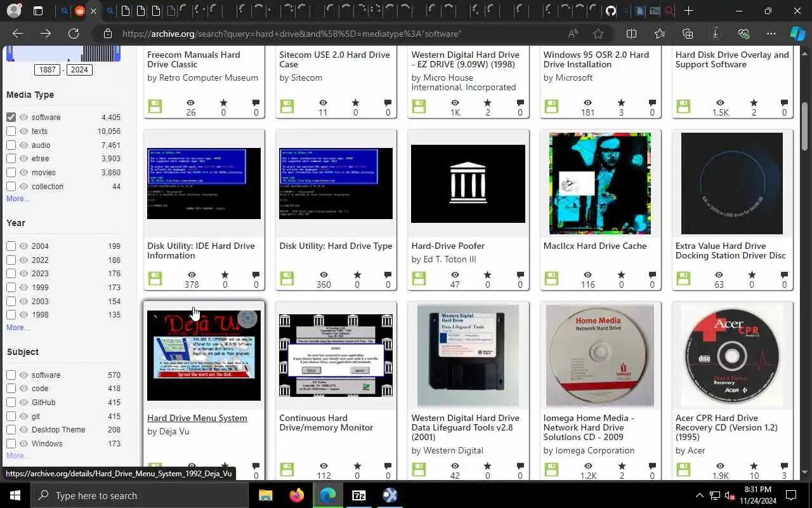Check the GitHub subject checkbox
812x508 pixels.
11,402
